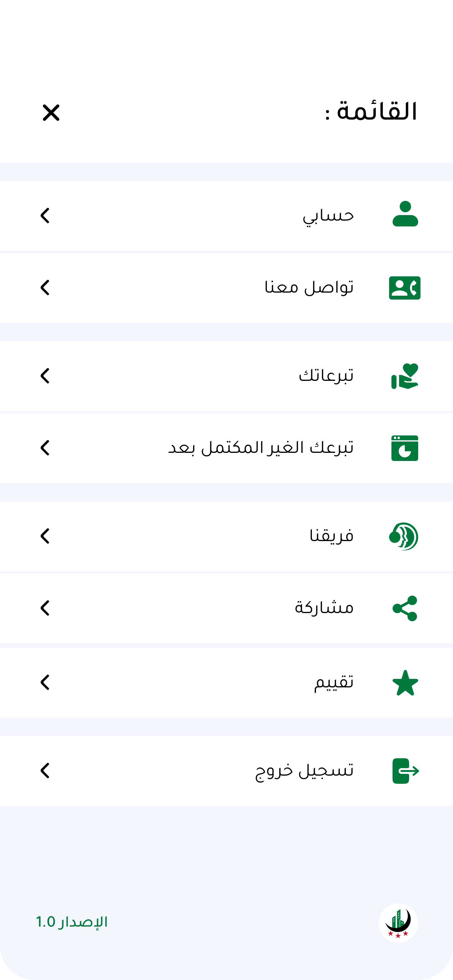Open the chevron next to تواصل معنا
The image size is (453, 980).
(45, 288)
